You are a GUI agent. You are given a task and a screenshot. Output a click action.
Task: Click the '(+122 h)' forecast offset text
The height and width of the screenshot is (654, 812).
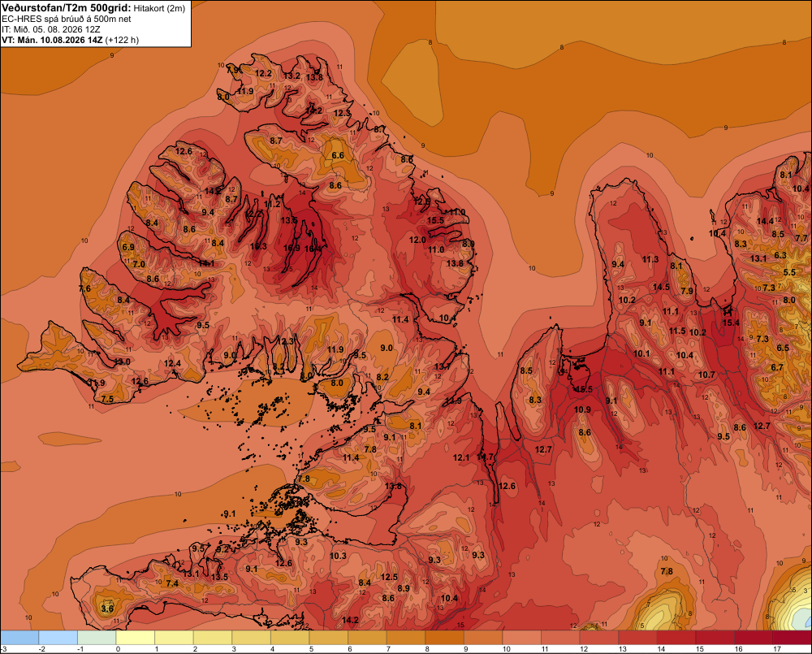(x=122, y=40)
